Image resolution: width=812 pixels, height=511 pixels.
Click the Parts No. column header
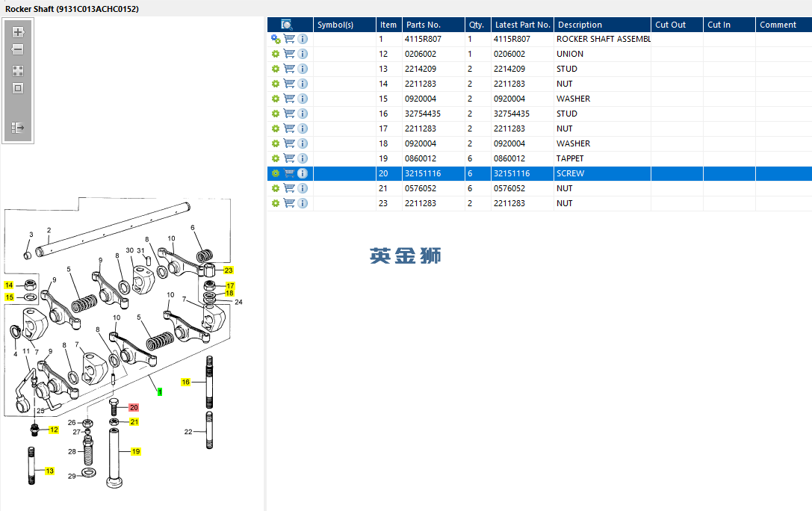(433, 25)
